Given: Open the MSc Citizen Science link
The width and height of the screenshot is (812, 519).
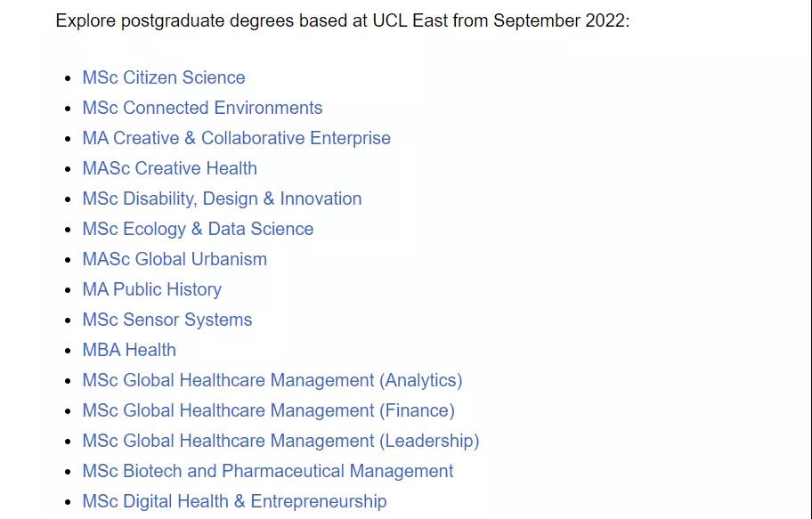Looking at the screenshot, I should 163,77.
